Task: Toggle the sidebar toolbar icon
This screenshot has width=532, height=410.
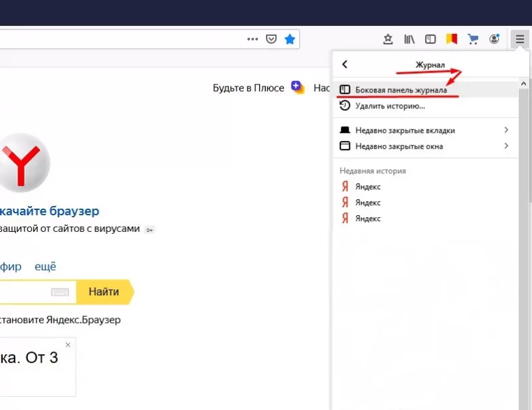Action: 430,39
